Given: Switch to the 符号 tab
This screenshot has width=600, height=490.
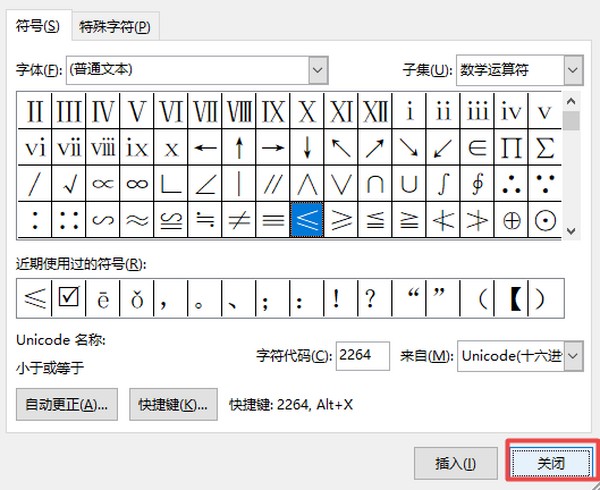Looking at the screenshot, I should tap(38, 26).
